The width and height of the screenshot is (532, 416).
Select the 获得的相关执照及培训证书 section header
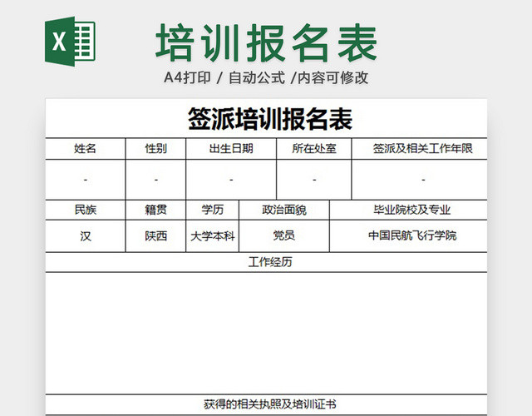266,404
